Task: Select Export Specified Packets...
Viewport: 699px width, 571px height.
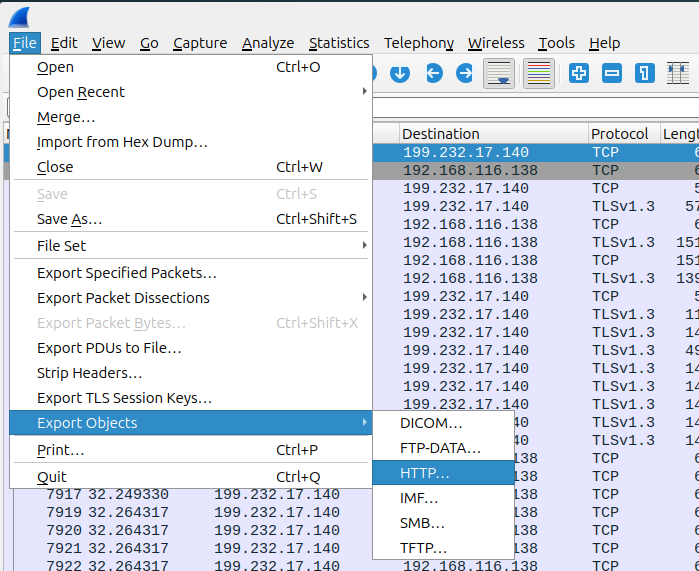Action: point(191,273)
